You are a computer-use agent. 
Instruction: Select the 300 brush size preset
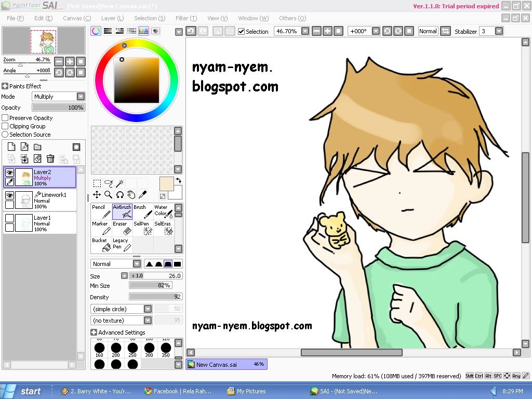tap(149, 350)
